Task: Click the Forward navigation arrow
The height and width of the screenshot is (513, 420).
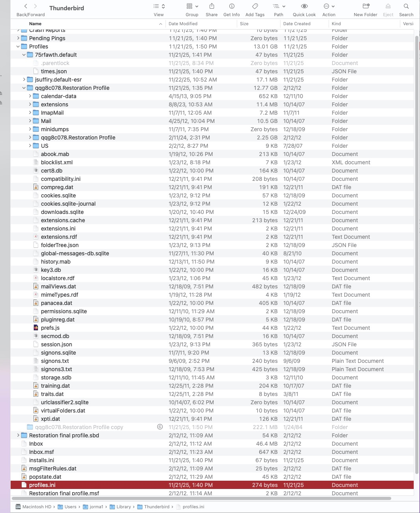Action: point(35,6)
